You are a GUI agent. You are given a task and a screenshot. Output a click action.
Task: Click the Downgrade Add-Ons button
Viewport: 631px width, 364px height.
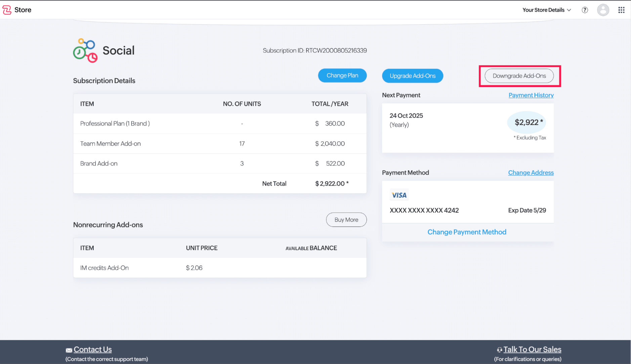pyautogui.click(x=519, y=76)
